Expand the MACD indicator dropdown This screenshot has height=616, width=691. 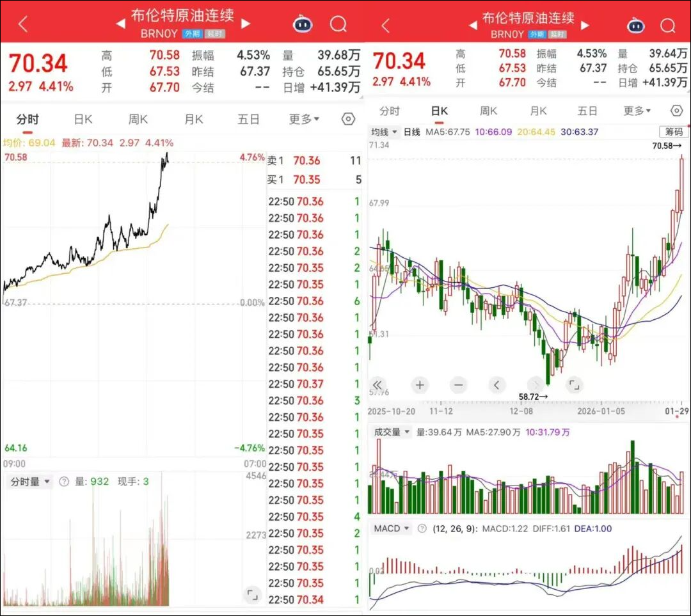[392, 528]
